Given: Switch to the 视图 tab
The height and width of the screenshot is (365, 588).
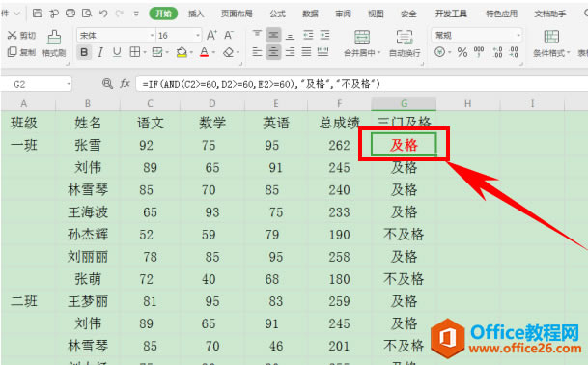Looking at the screenshot, I should pyautogui.click(x=376, y=14).
